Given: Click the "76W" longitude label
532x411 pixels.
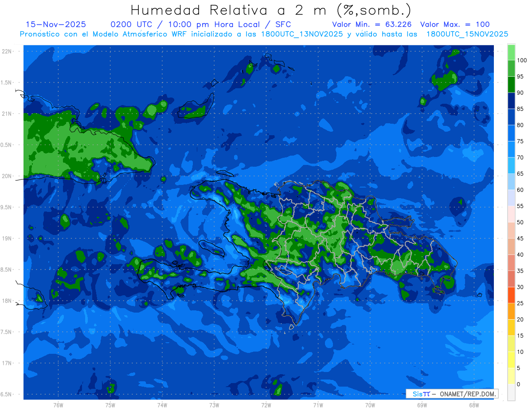Looking at the screenshot, I should point(58,405).
